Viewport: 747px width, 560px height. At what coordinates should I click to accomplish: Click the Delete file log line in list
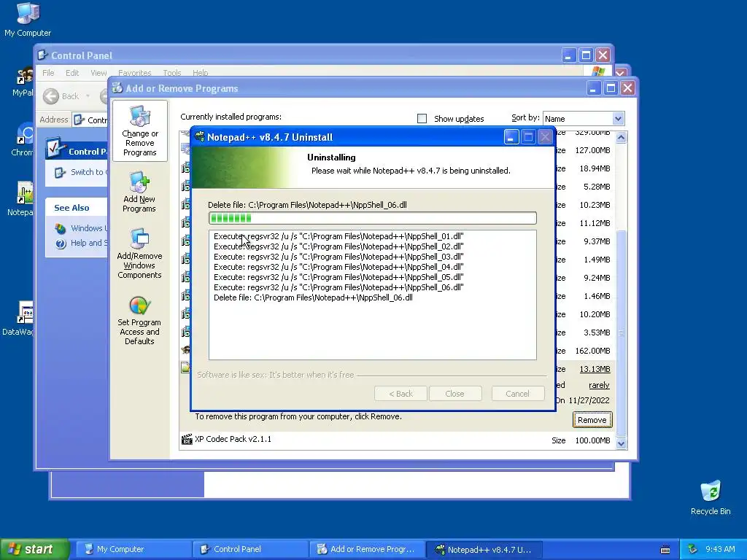coord(313,297)
